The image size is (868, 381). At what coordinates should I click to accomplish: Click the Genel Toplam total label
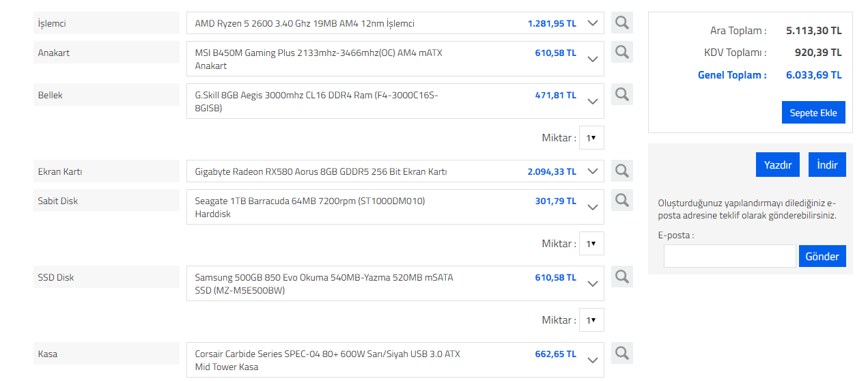coord(732,75)
